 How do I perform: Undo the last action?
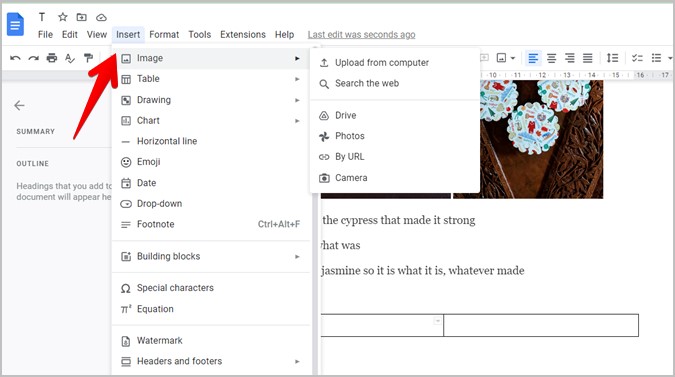15,58
